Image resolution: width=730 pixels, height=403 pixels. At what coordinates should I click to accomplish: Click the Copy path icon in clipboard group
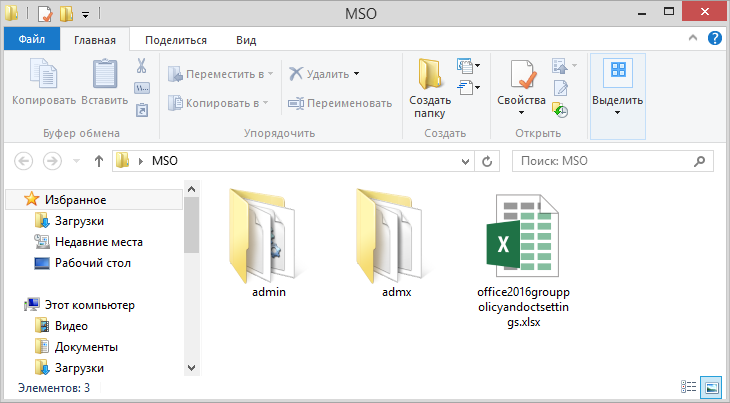tap(142, 87)
